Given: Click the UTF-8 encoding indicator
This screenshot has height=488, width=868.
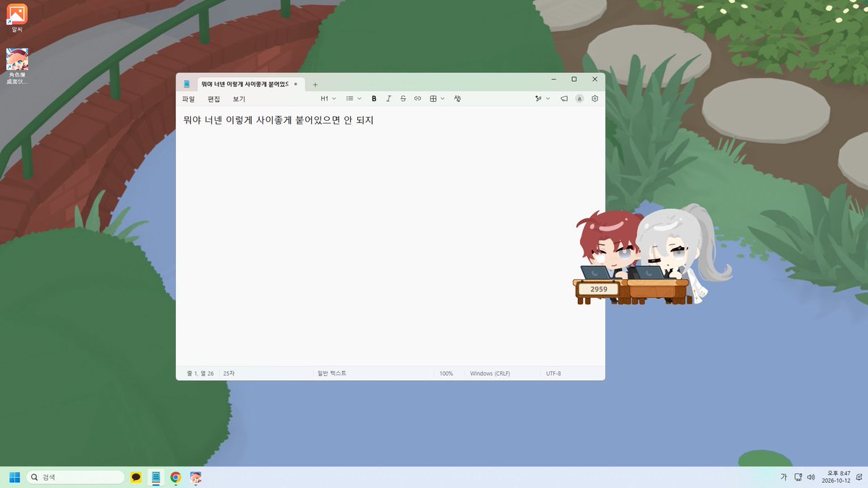Looking at the screenshot, I should click(553, 374).
